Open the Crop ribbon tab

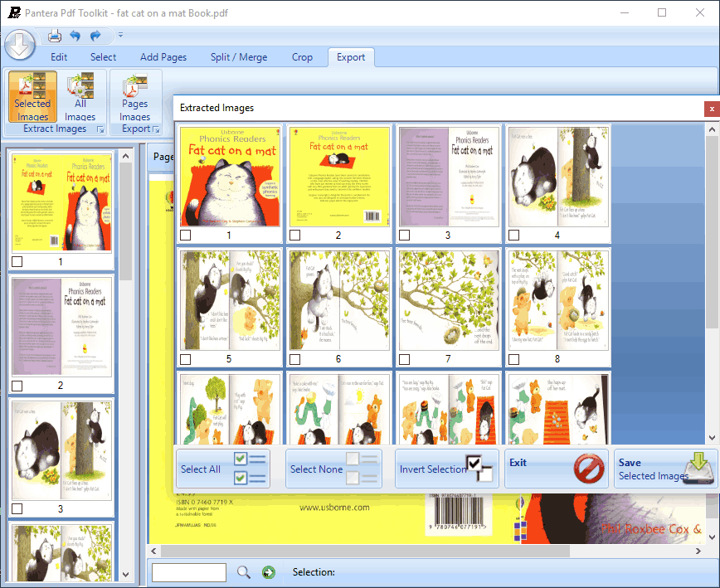302,57
